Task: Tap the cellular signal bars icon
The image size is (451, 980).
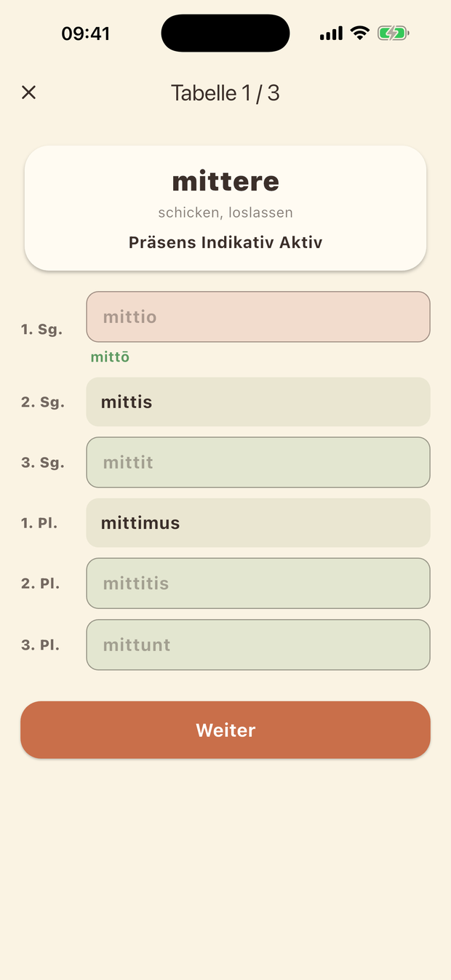Action: (x=331, y=33)
